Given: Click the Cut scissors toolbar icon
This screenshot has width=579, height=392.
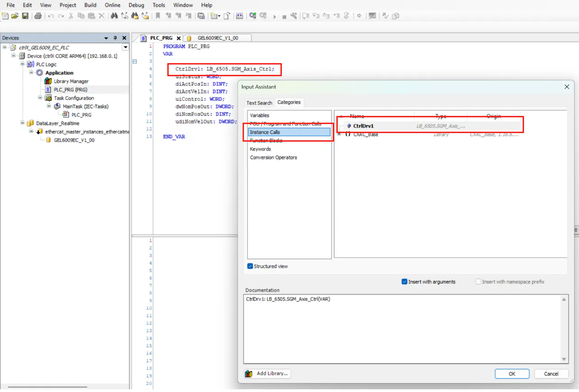Looking at the screenshot, I should [71, 16].
